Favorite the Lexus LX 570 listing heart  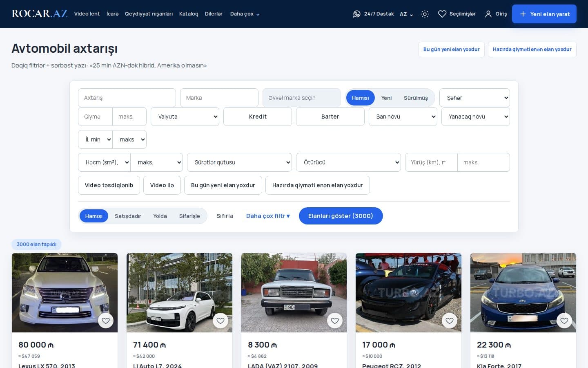point(106,321)
